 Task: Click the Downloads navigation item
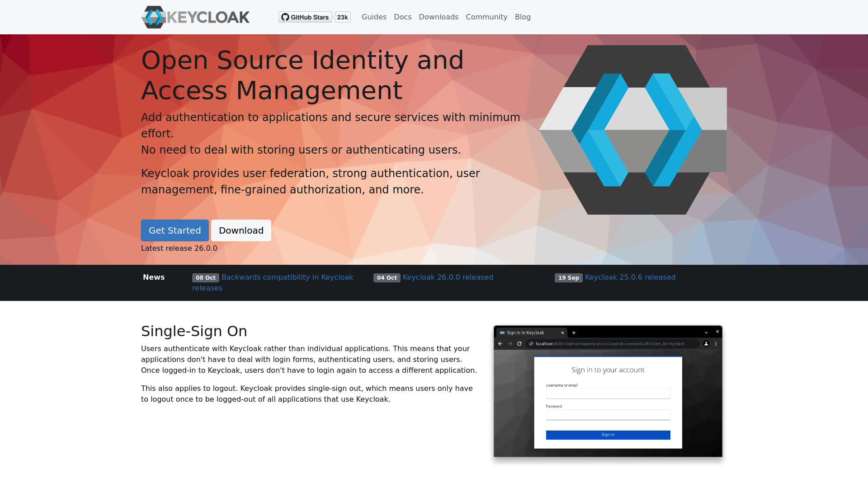pos(439,17)
